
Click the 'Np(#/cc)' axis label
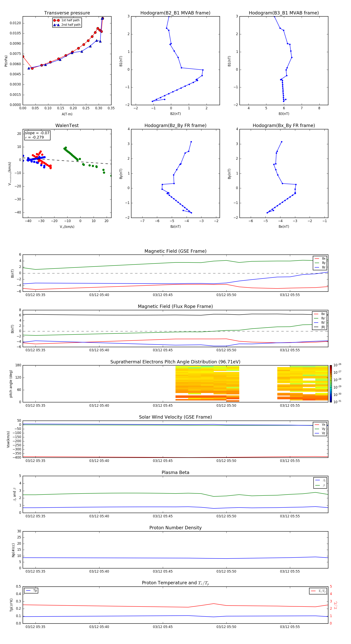[x=13, y=550]
